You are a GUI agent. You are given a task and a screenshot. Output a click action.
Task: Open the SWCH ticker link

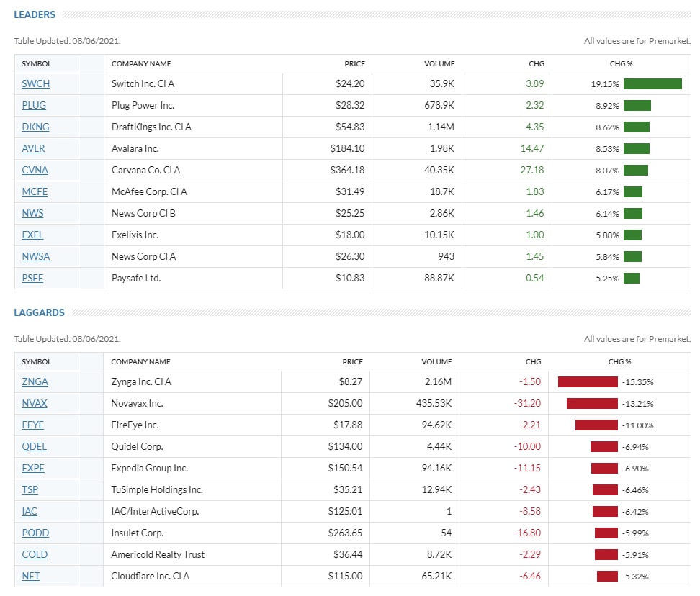tap(36, 84)
